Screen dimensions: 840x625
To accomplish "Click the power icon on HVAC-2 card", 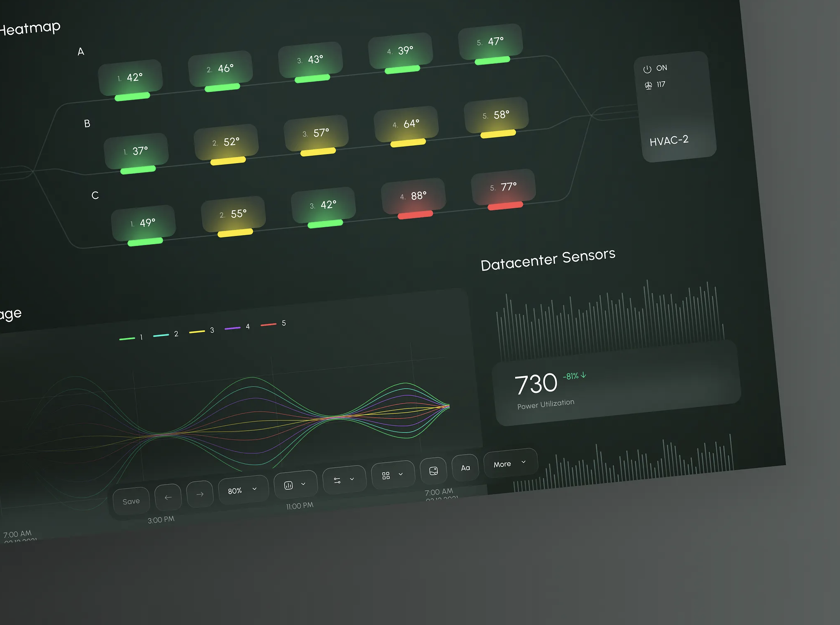I will tap(647, 69).
